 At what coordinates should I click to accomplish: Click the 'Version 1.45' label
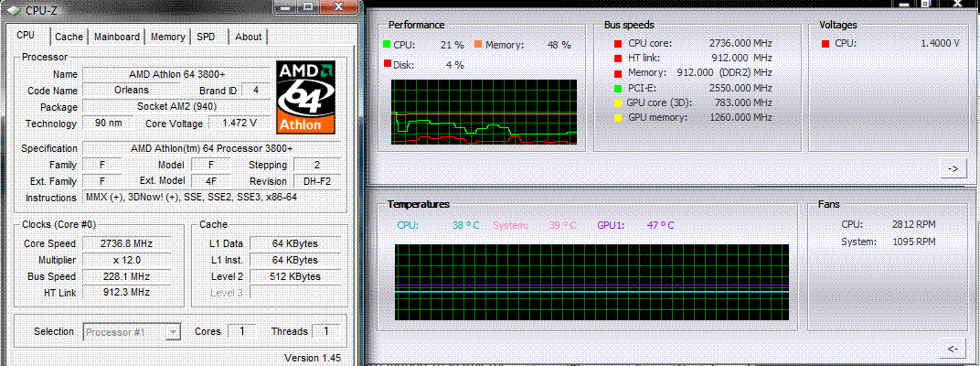coord(312,358)
